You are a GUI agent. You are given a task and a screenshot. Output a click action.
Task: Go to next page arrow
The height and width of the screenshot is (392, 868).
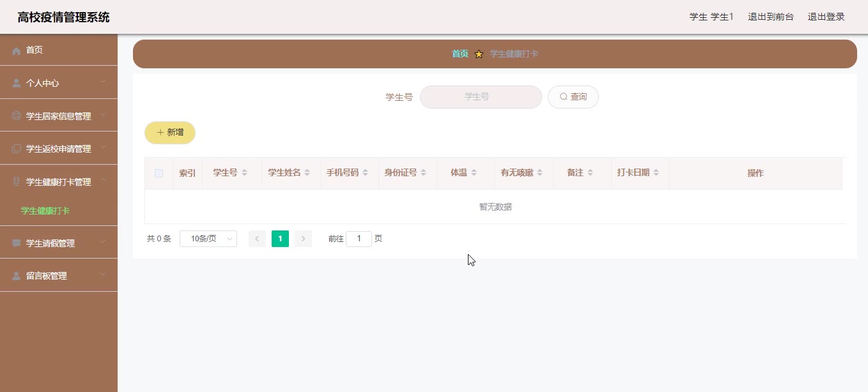tap(303, 239)
